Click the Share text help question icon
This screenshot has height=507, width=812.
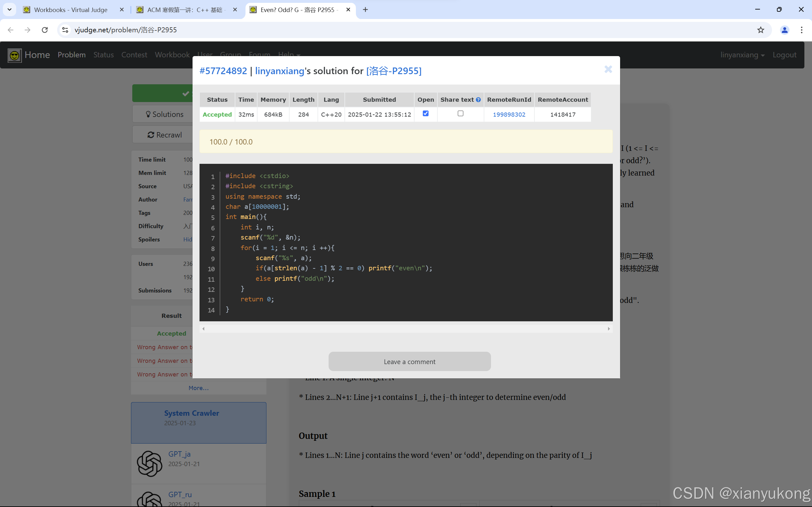tap(478, 99)
